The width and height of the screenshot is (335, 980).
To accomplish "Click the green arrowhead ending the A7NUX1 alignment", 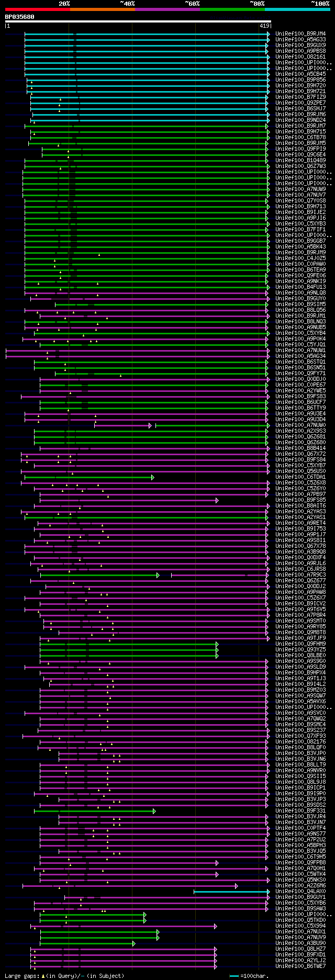I will [x=158, y=932].
